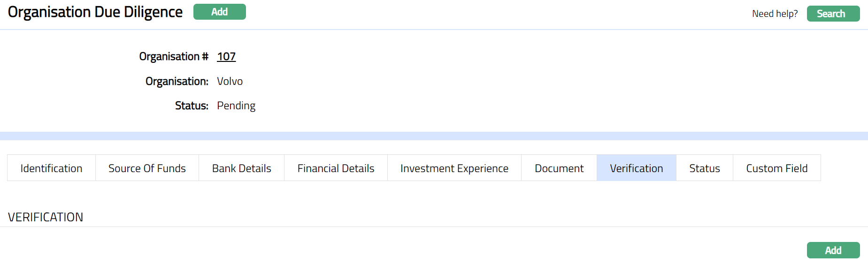The image size is (868, 264).
Task: Open the Custom Field tab
Action: click(x=776, y=168)
